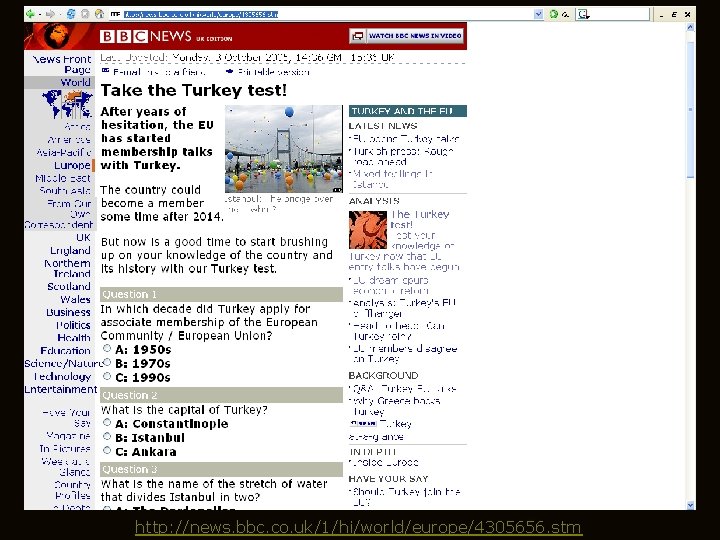The width and height of the screenshot is (720, 540).
Task: Open News Front Page section
Action: [x=62, y=64]
